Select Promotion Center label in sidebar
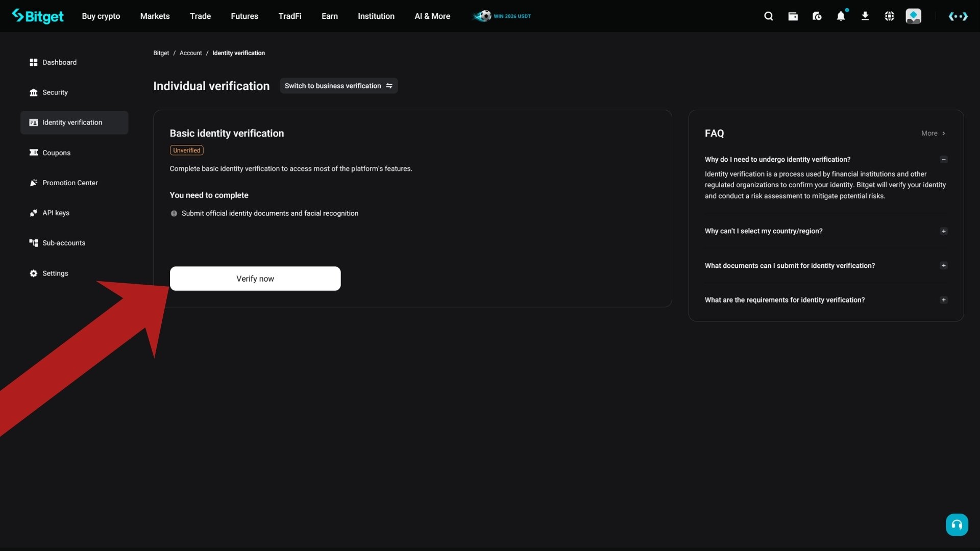Viewport: 980px width, 551px height. (70, 183)
